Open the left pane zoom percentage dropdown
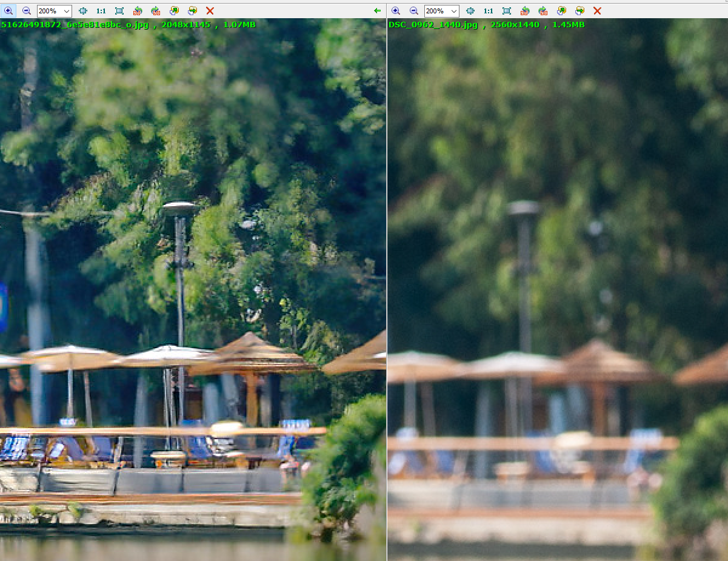This screenshot has width=728, height=561. tap(66, 11)
